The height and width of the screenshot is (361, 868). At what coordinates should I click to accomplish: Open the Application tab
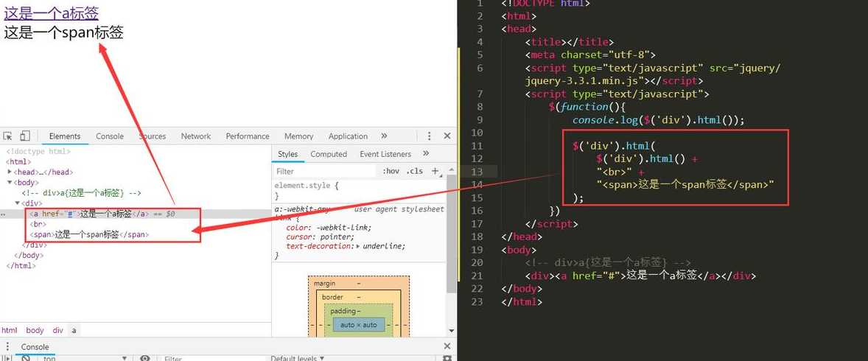(x=349, y=136)
